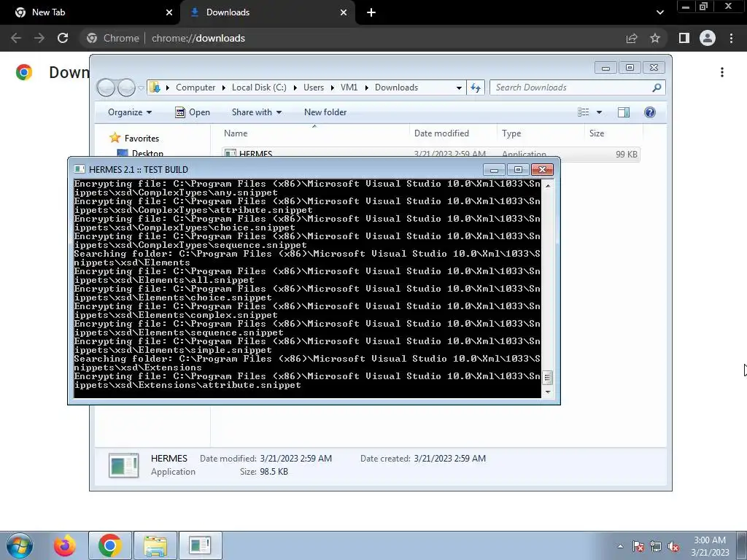The image size is (747, 560).
Task: Toggle the preview pane icon
Action: (x=624, y=112)
